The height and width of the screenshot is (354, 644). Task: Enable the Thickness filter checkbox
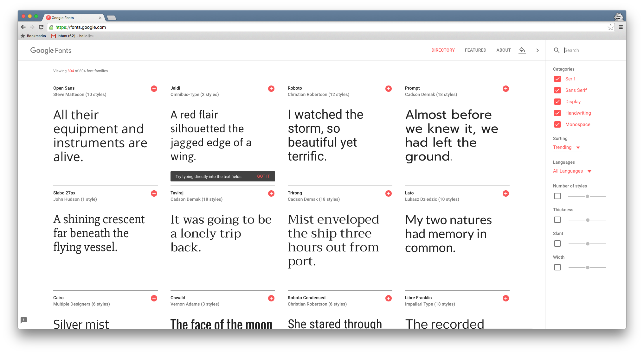click(x=557, y=220)
